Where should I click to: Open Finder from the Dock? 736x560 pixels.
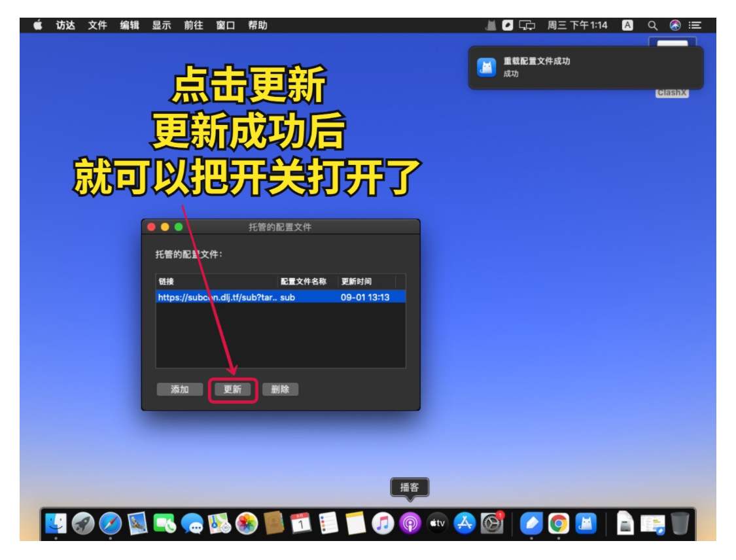[x=56, y=523]
